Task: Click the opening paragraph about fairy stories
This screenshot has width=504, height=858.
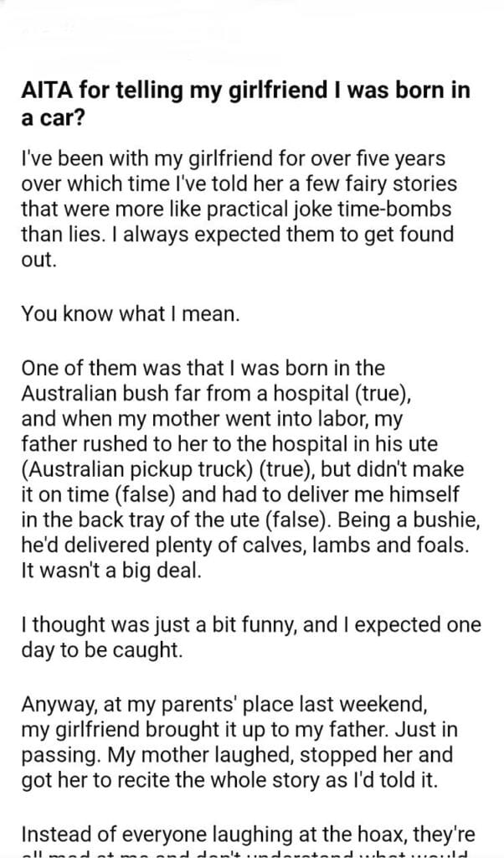Action: point(239,208)
